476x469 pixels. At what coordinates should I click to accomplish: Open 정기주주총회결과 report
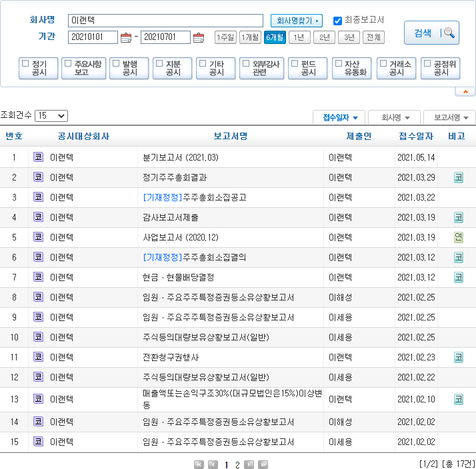click(x=175, y=177)
